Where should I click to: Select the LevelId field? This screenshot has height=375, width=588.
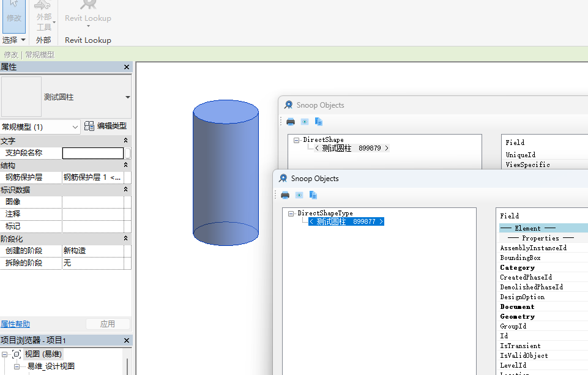pyautogui.click(x=513, y=365)
